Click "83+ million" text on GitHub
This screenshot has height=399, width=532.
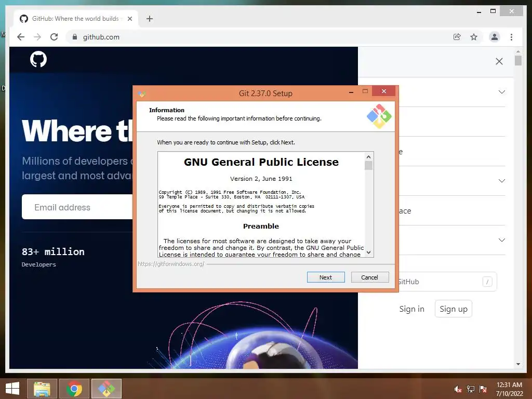coord(54,252)
